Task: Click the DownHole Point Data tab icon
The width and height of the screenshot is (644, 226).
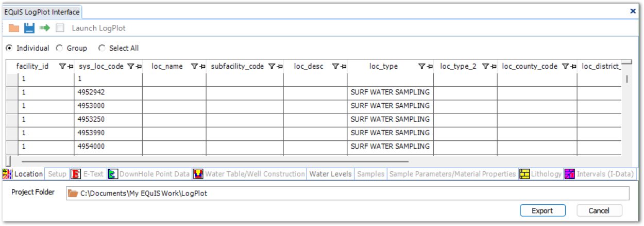Action: pyautogui.click(x=112, y=174)
